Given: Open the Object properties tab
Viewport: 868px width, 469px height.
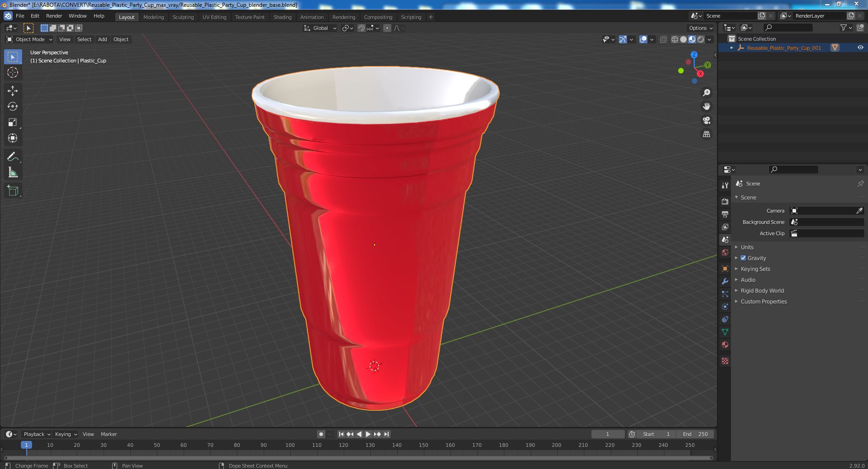Looking at the screenshot, I should point(725,269).
